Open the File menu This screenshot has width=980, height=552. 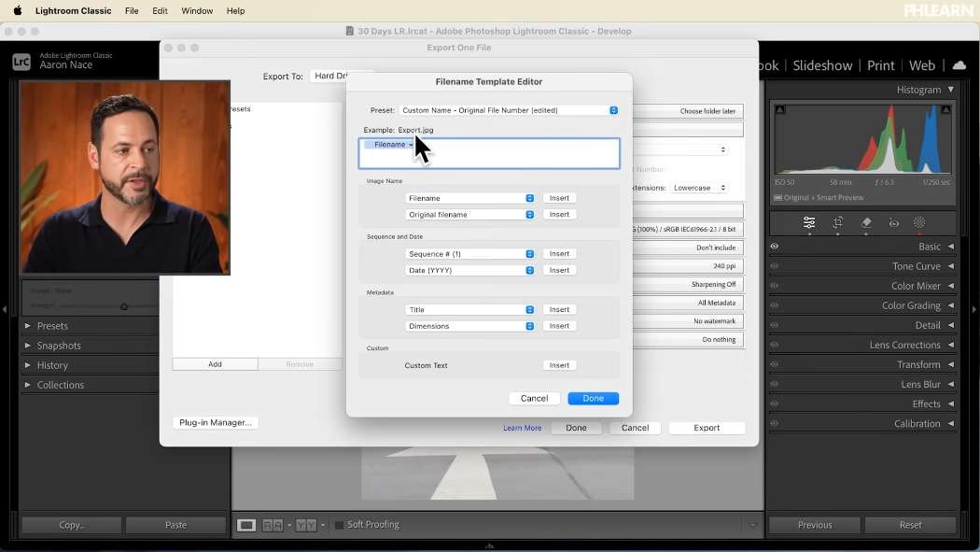point(132,10)
